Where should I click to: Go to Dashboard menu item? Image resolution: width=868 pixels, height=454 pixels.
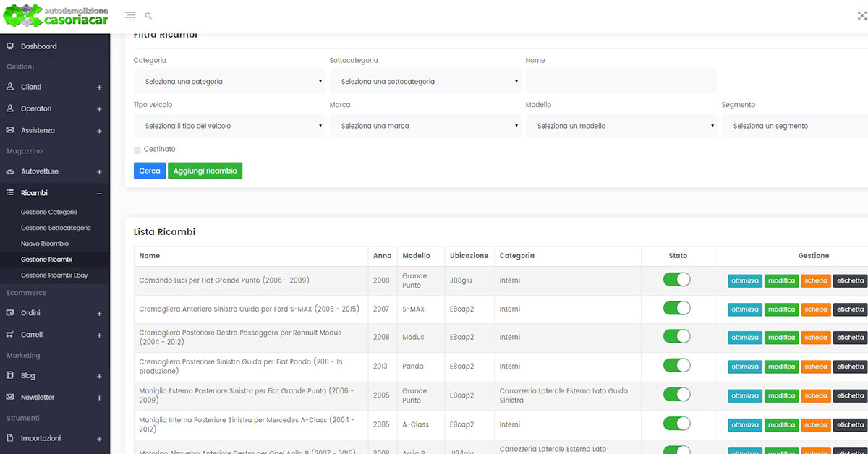[38, 46]
